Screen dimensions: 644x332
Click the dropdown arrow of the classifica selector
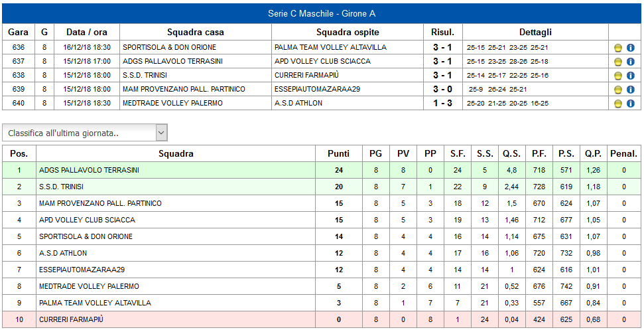[161, 133]
